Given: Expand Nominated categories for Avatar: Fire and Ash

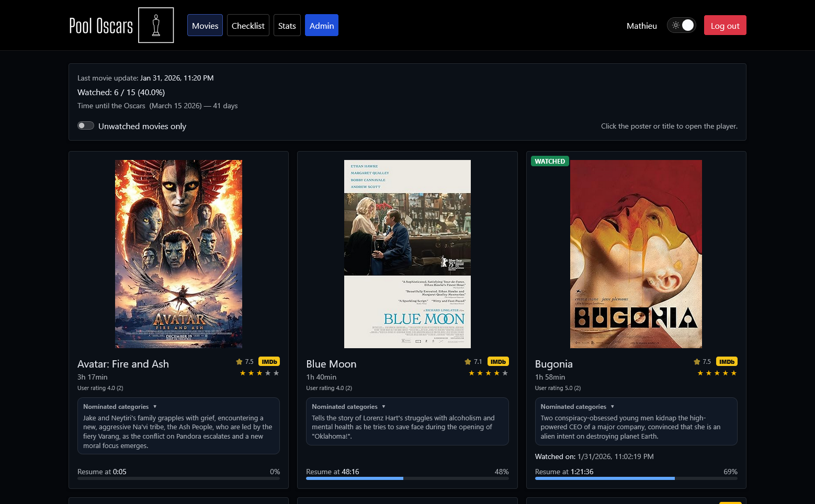Looking at the screenshot, I should tap(120, 407).
